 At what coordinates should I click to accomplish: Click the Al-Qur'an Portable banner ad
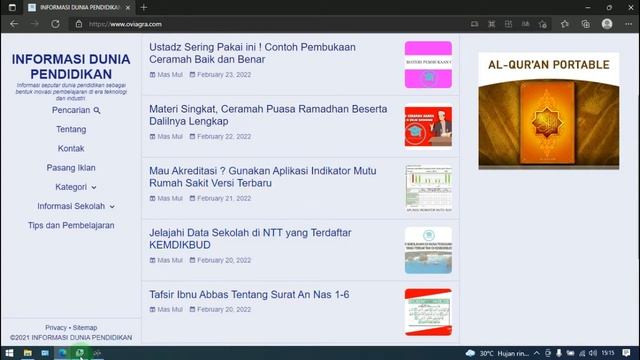click(x=549, y=111)
